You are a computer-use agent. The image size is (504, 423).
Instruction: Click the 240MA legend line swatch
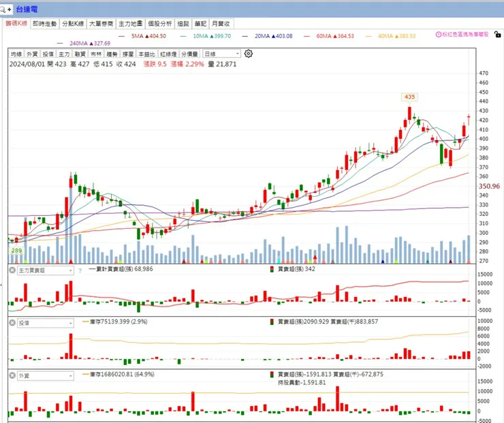(60, 44)
